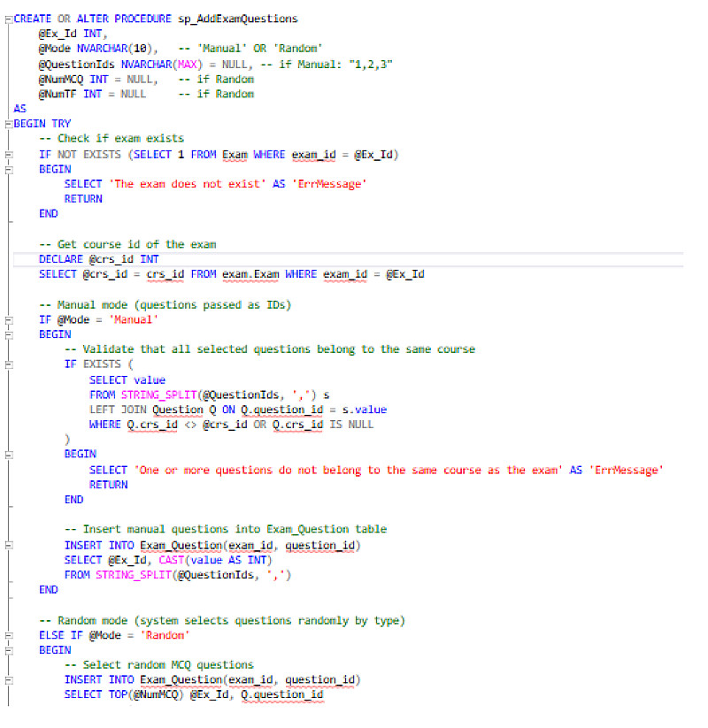
Task: Click 'The exam does not exist' string
Action: 188,184
